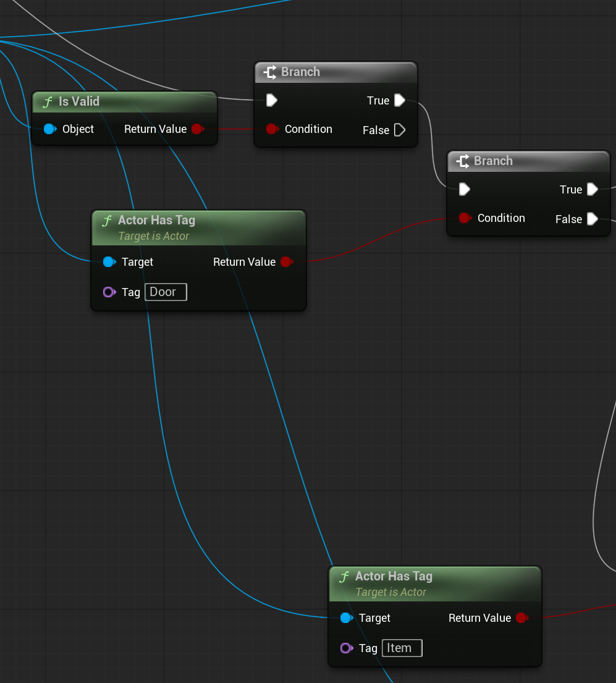
Task: Click the Return Value pin on Is Valid
Action: (198, 129)
